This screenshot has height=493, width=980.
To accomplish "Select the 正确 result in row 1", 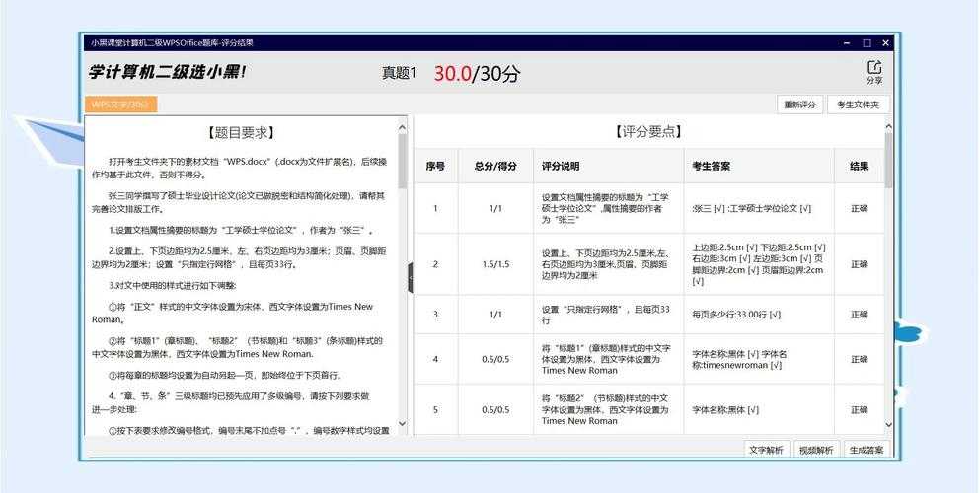I will point(860,208).
